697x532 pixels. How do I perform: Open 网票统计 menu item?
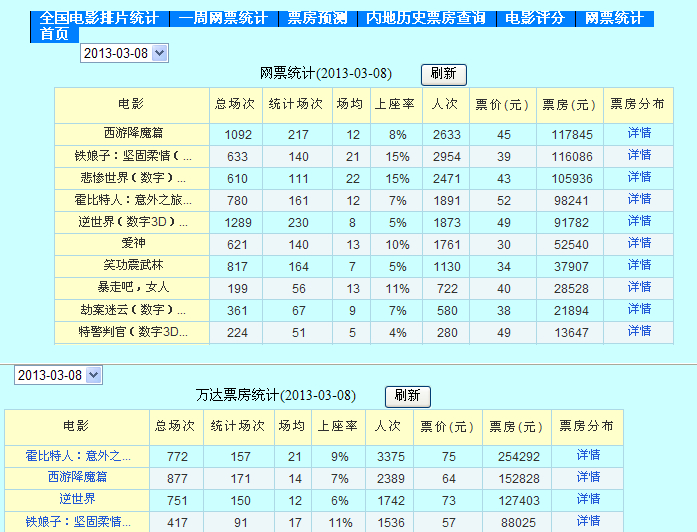(614, 19)
